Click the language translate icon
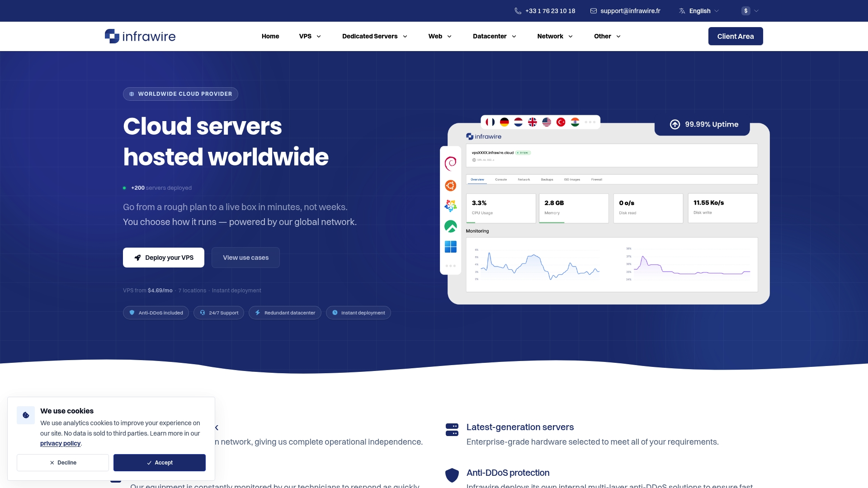 (x=682, y=11)
